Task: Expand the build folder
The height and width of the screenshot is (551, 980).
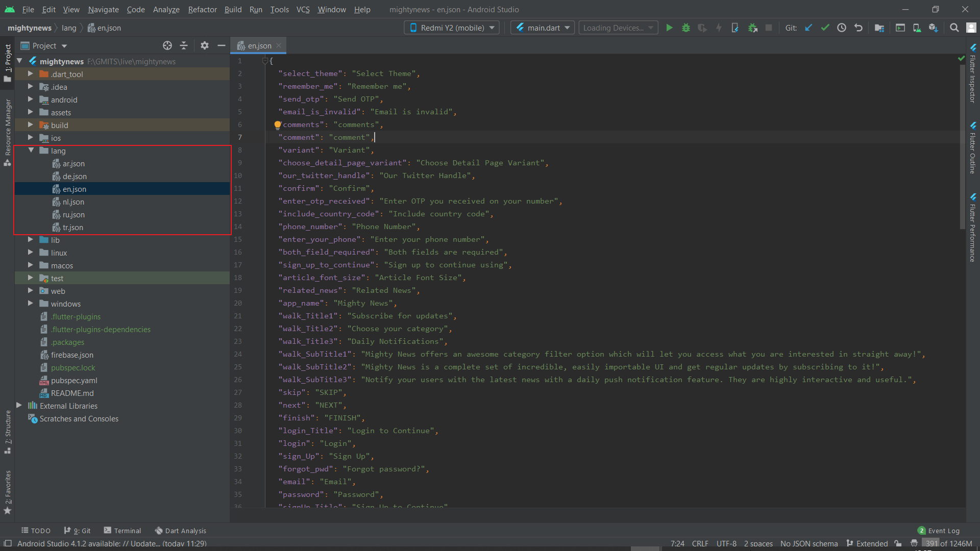Action: 30,125
